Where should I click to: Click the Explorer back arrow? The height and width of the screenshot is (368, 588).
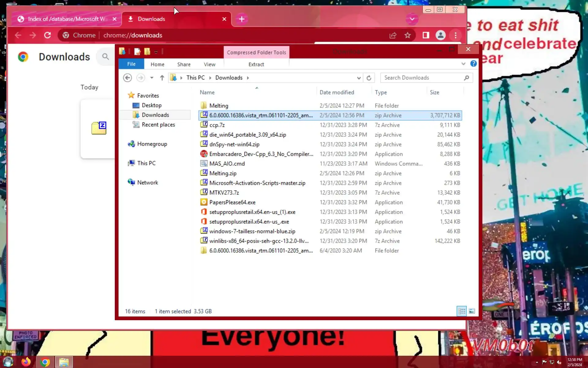(127, 78)
